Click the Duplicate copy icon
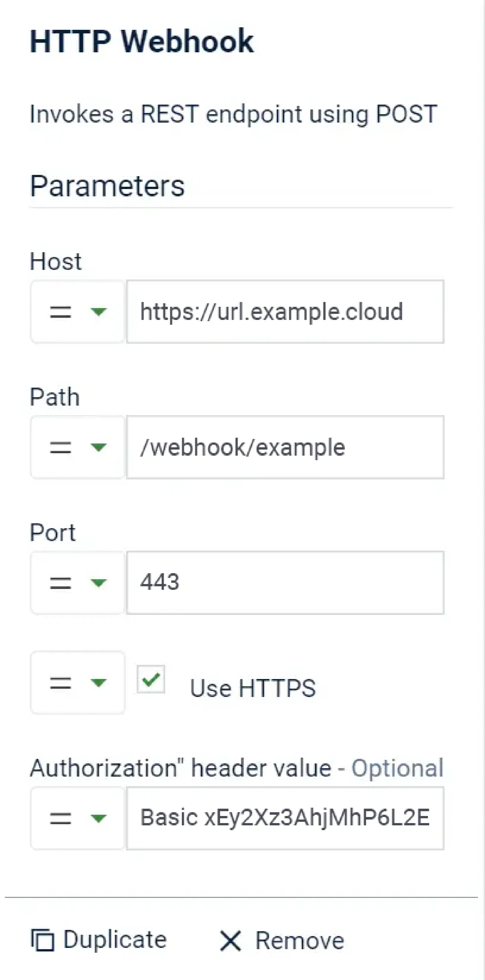485x980 pixels. (42, 940)
